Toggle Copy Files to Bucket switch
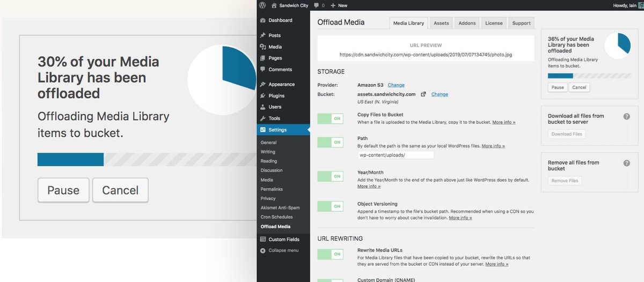Viewport: 644px width, 282px height. (x=330, y=118)
